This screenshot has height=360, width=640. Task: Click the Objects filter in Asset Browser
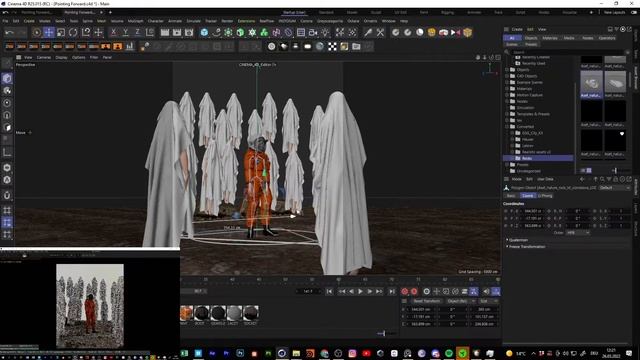coord(531,38)
